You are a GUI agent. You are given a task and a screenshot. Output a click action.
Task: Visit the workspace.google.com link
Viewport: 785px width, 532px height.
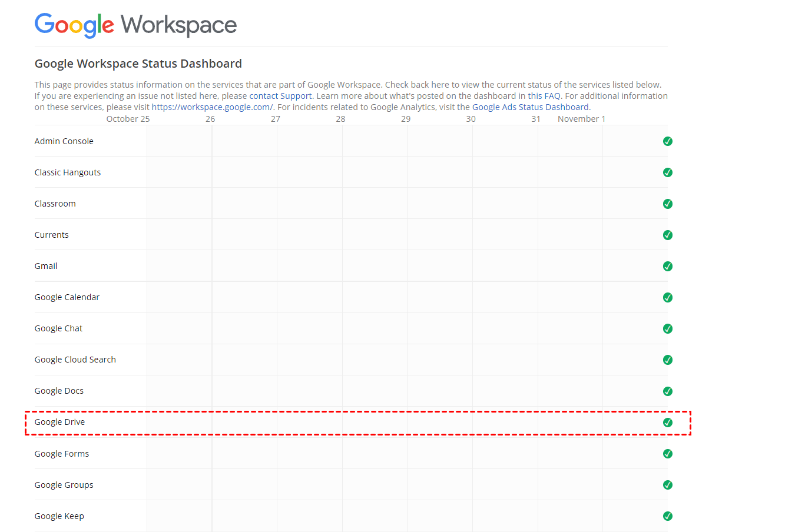point(213,107)
